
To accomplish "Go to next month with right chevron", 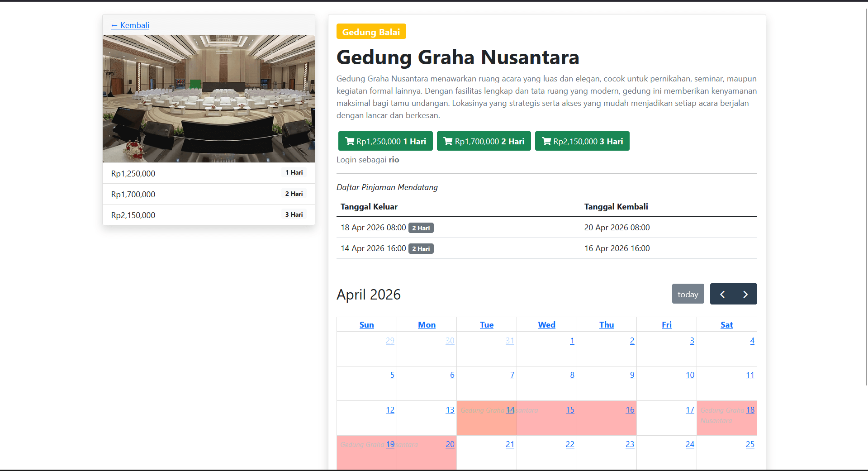I will [x=745, y=294].
